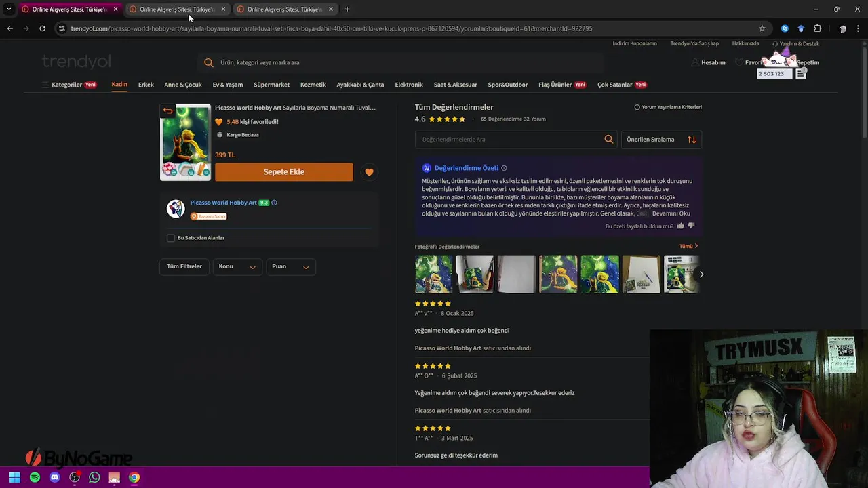Open the third photo review thumbnail
Image resolution: width=868 pixels, height=488 pixels.
517,274
